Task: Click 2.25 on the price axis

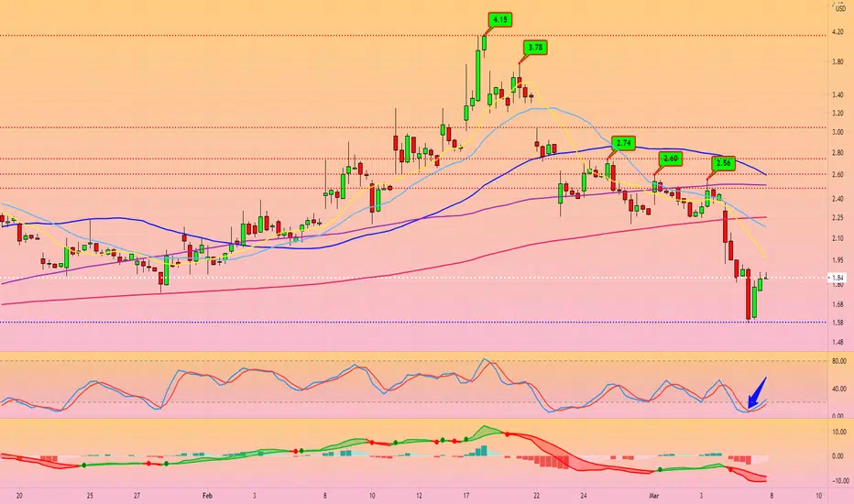Action: pos(838,218)
